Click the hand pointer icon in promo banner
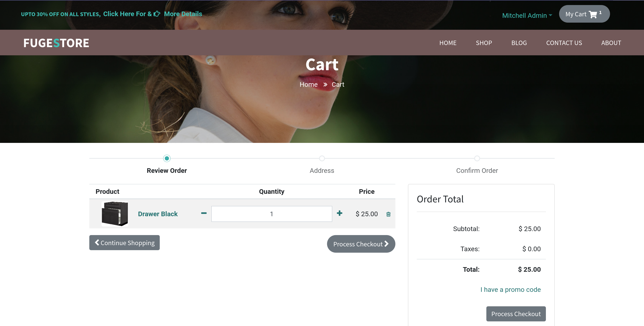 [157, 14]
